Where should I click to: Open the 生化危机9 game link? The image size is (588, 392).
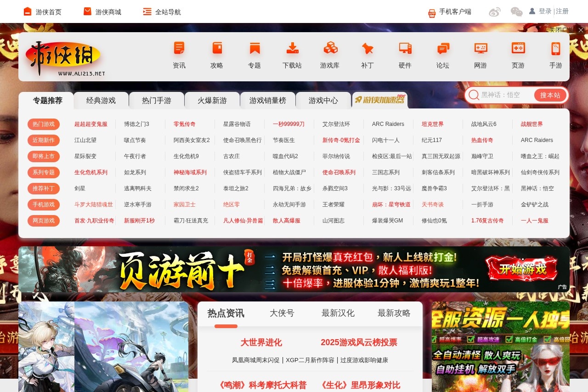point(186,156)
